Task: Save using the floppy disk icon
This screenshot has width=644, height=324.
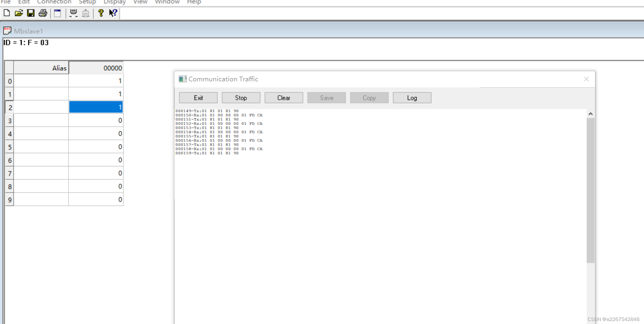Action: coord(31,13)
